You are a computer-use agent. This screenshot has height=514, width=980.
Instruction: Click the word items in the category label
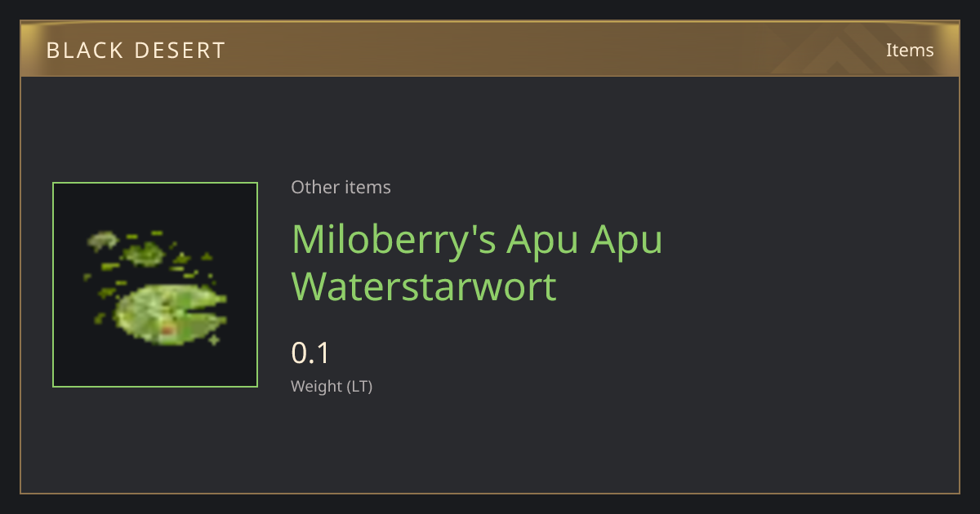point(367,187)
